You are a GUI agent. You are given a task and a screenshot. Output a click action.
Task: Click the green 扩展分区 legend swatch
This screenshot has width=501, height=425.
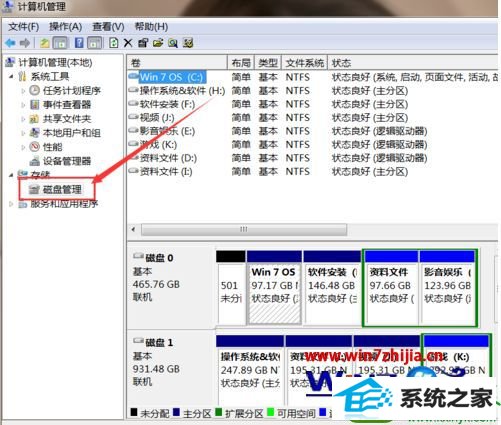point(219,412)
